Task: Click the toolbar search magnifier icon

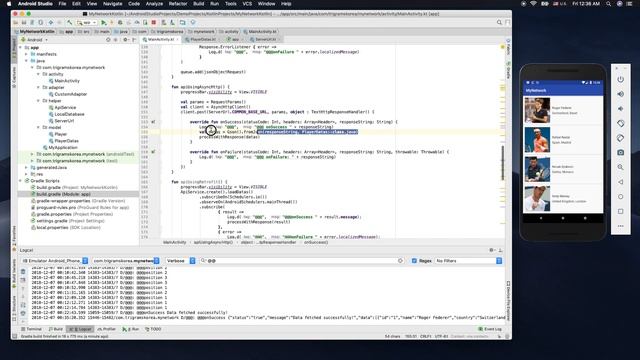Action: pos(499,22)
